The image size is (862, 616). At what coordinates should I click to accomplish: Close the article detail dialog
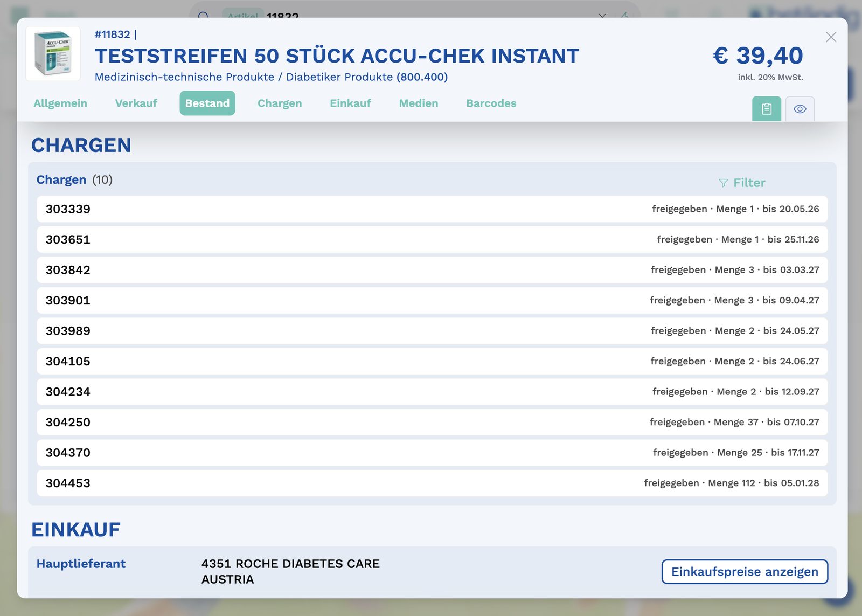point(831,37)
